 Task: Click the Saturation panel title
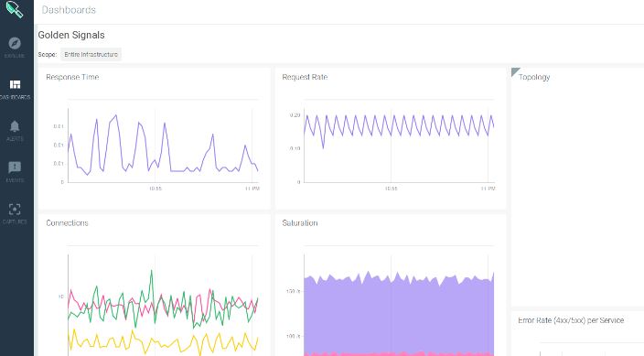click(300, 222)
